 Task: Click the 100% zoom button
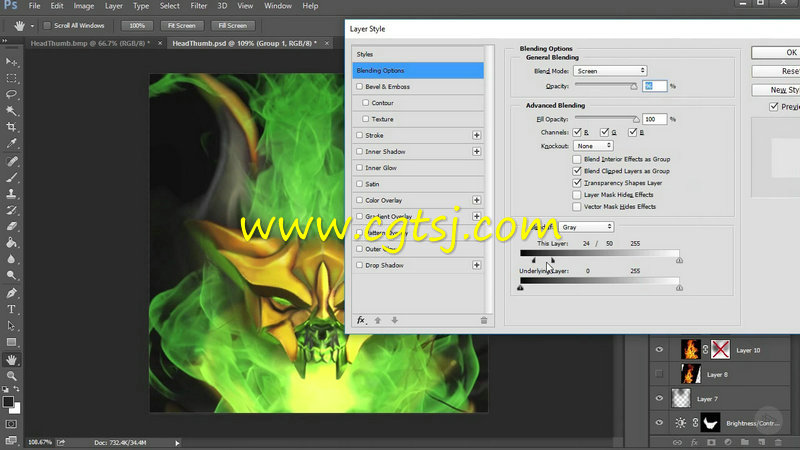(x=137, y=26)
